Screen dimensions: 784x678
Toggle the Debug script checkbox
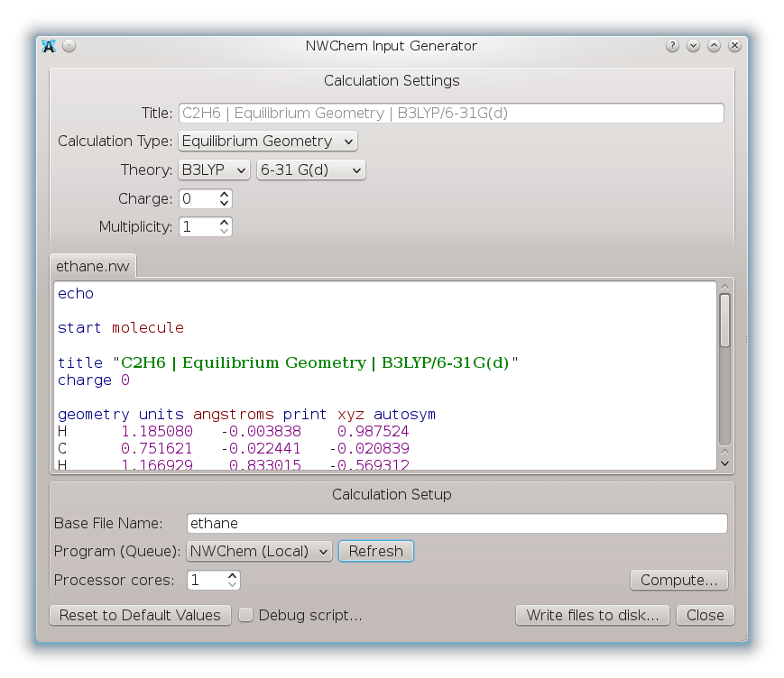coord(245,615)
